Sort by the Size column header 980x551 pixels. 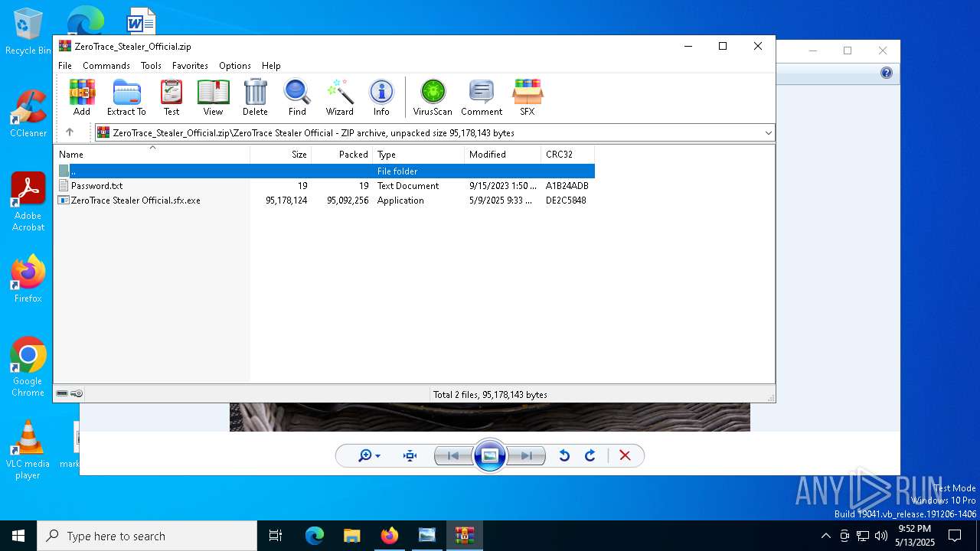click(281, 155)
